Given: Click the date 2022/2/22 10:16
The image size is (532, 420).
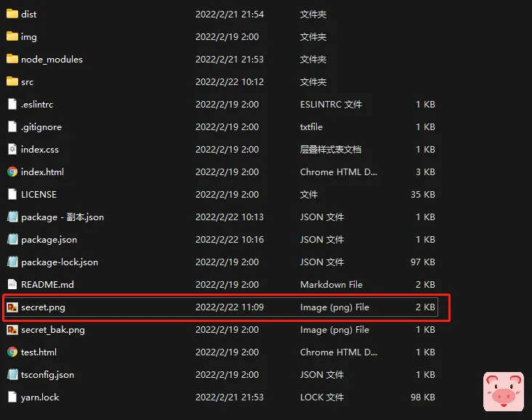Looking at the screenshot, I should click(x=230, y=240).
